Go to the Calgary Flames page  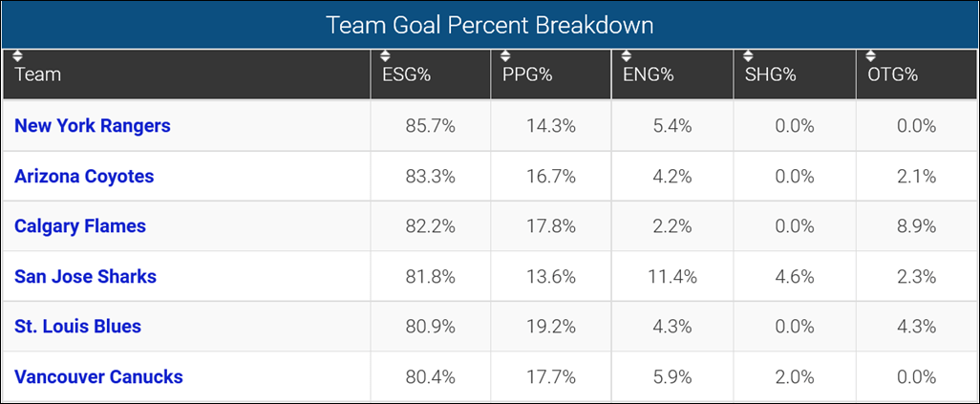click(x=80, y=226)
